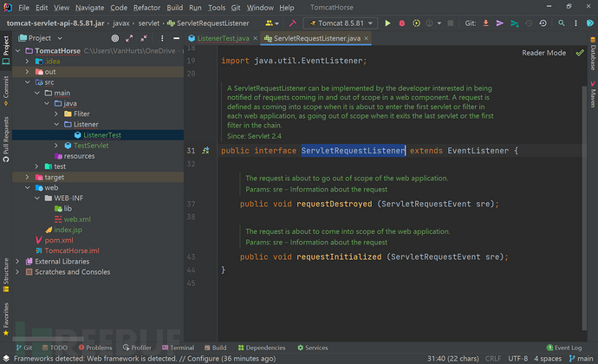Open the Project view selector dropdown
This screenshot has width=598, height=364.
[40, 38]
